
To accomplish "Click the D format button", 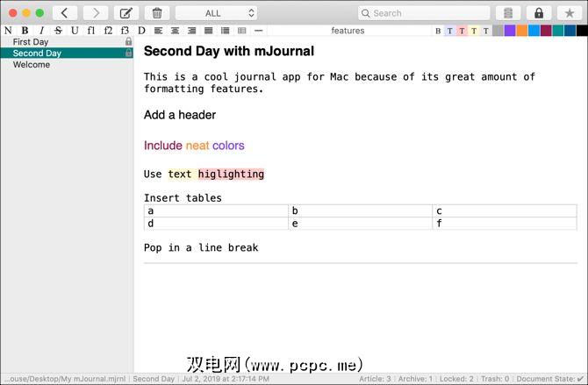I will coord(141,31).
